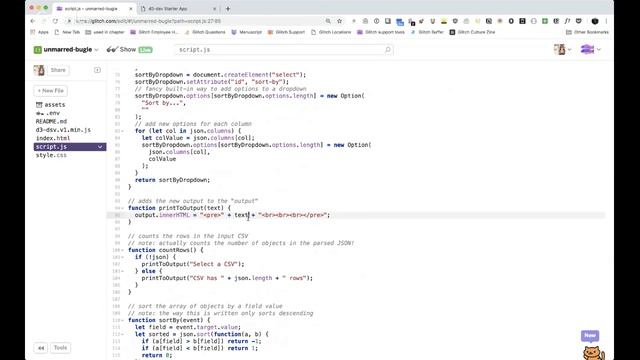
Task: Switch to the script.js unmarred-bugle tab
Action: coord(91,9)
